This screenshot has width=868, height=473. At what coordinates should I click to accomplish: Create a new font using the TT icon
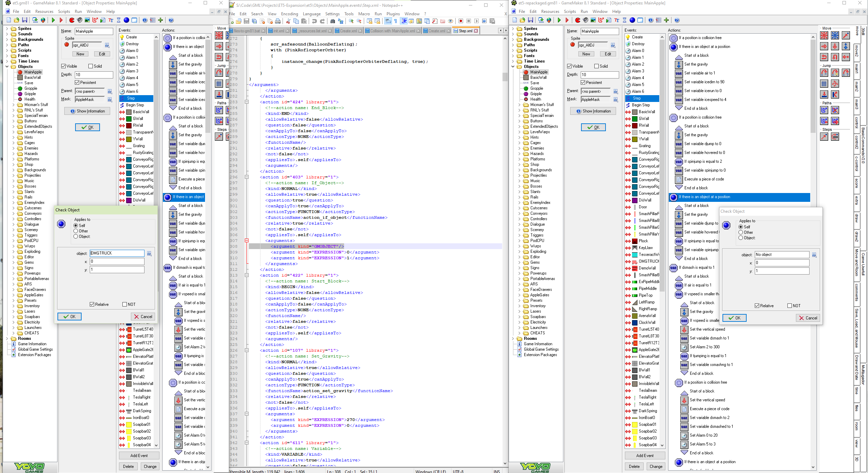(111, 20)
